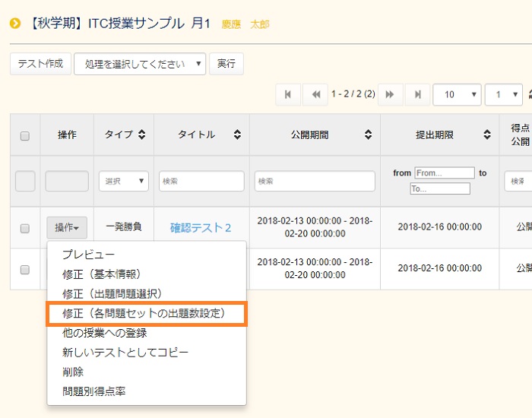Go to first page pagination icon

pyautogui.click(x=287, y=94)
